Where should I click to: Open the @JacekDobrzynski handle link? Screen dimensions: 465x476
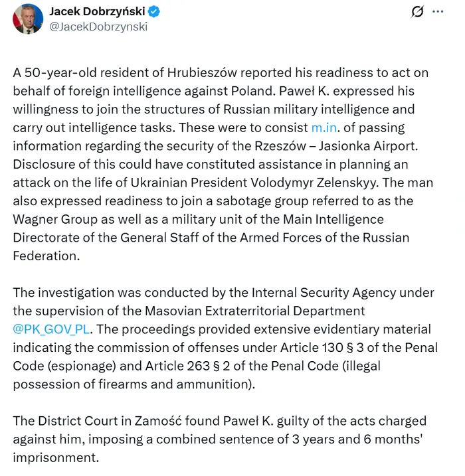98,27
